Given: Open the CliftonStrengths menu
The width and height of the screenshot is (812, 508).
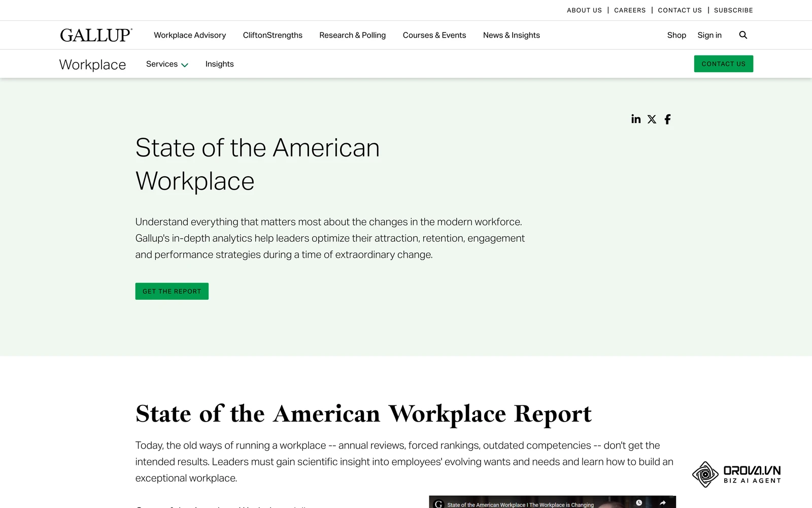Looking at the screenshot, I should (273, 35).
